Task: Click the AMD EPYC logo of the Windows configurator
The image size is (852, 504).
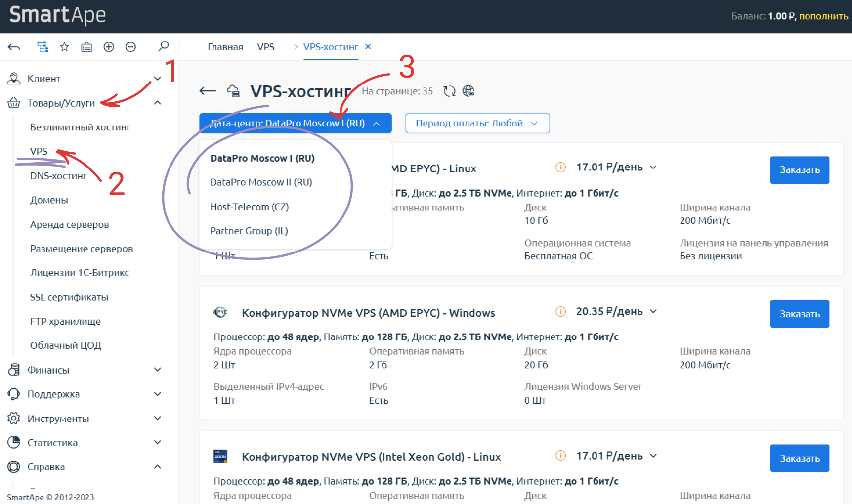Action: [x=220, y=312]
